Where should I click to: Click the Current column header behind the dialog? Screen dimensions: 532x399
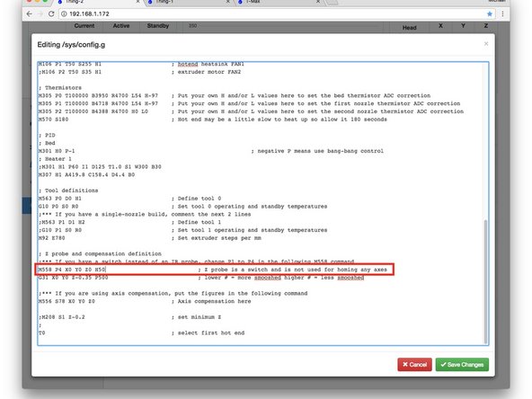[84, 26]
